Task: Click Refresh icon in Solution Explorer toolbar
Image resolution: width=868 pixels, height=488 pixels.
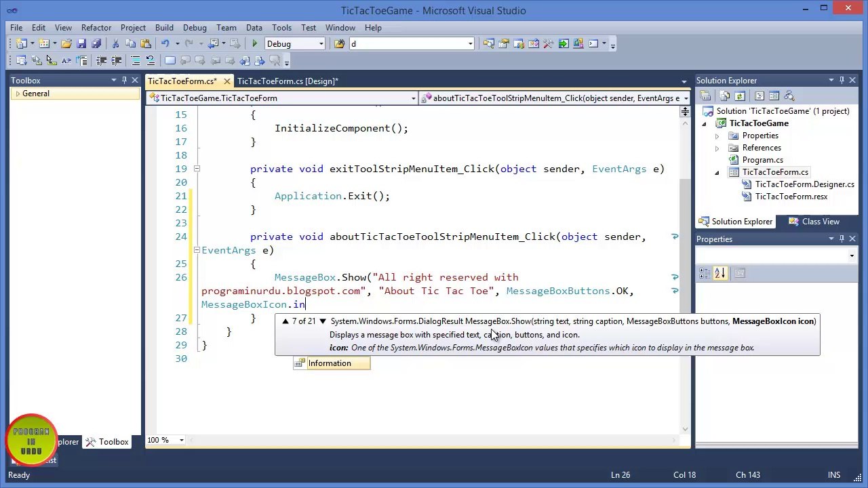Action: tap(740, 96)
